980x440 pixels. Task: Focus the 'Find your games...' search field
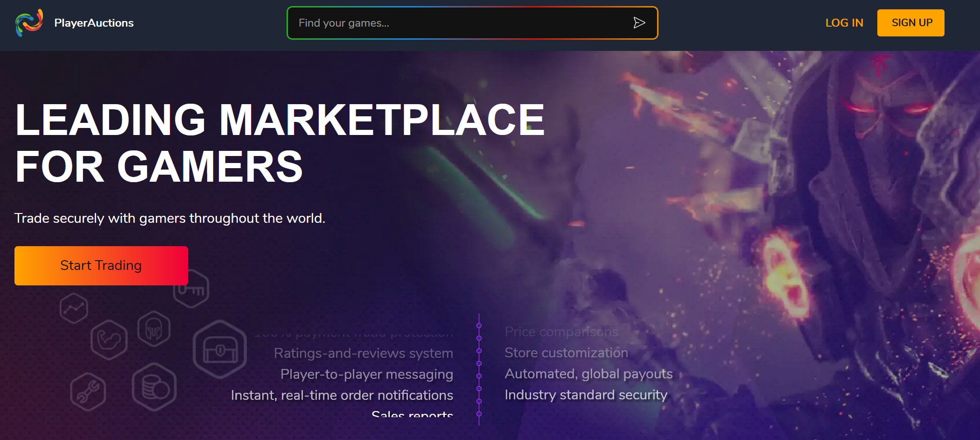(460, 23)
